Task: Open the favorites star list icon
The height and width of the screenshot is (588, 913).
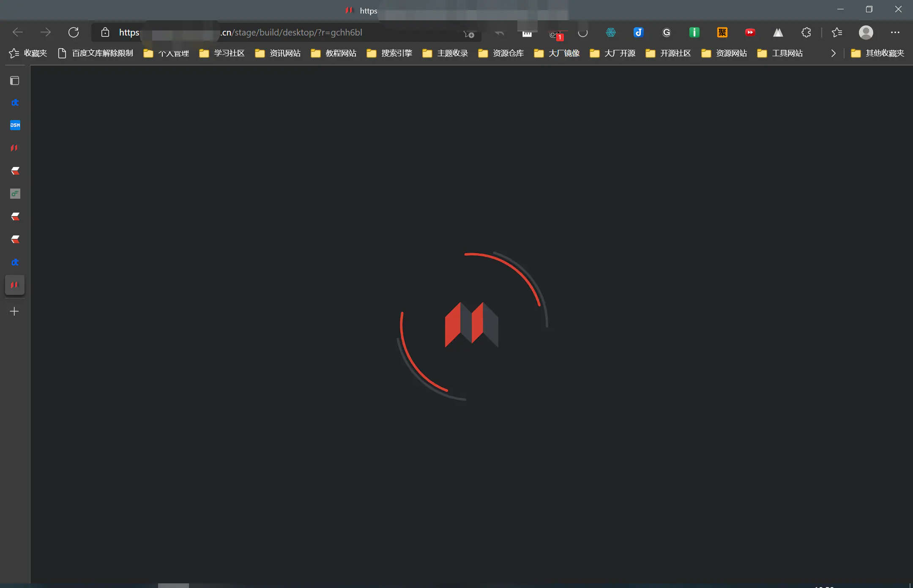Action: click(836, 33)
